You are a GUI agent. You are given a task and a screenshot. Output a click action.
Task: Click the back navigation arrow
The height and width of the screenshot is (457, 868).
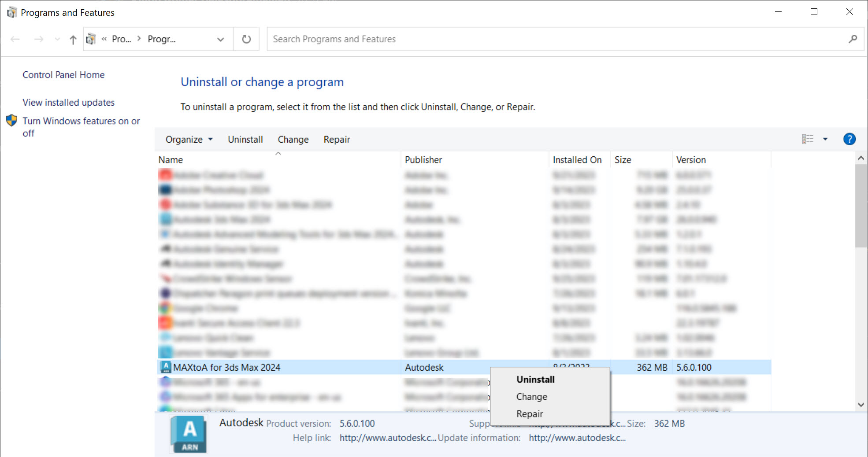click(x=15, y=39)
